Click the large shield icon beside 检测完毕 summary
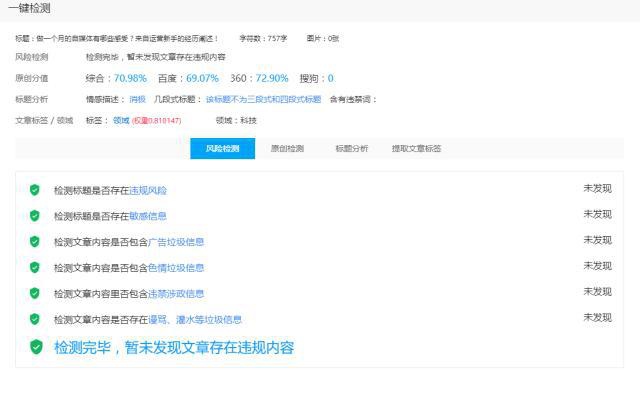Image resolution: width=640 pixels, height=394 pixels. click(x=36, y=347)
